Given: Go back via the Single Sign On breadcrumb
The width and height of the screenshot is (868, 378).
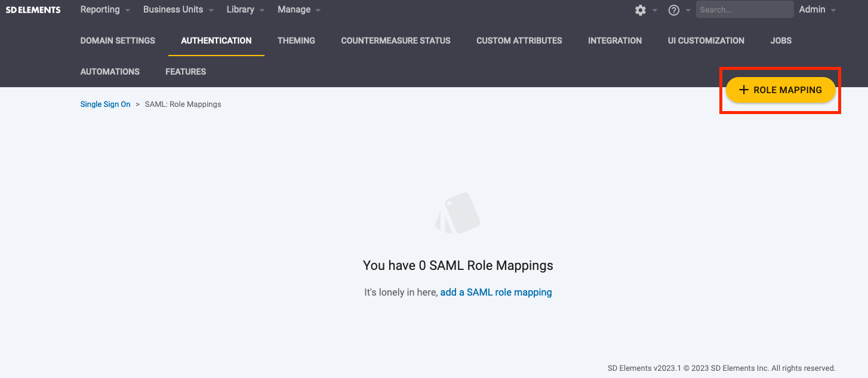Looking at the screenshot, I should 105,104.
